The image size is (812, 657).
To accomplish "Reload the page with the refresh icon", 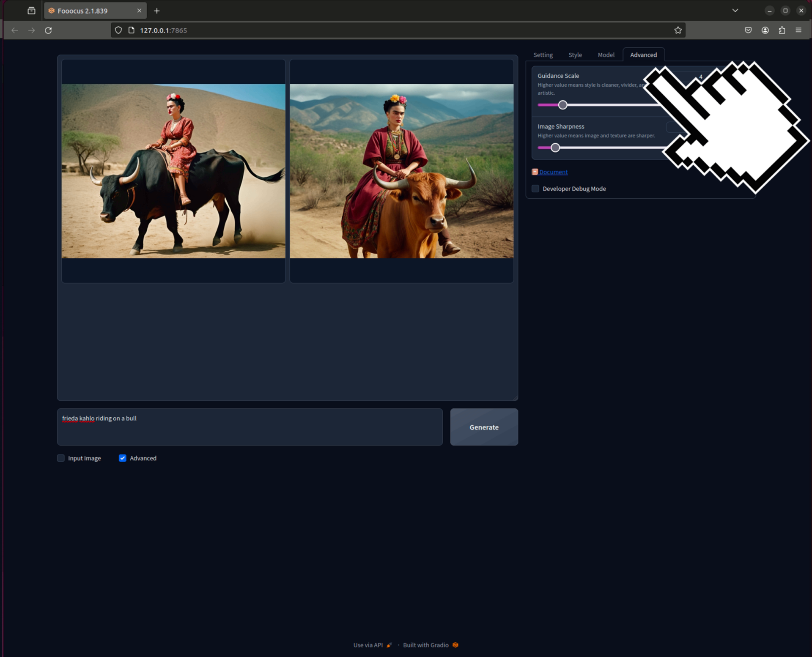I will point(48,30).
